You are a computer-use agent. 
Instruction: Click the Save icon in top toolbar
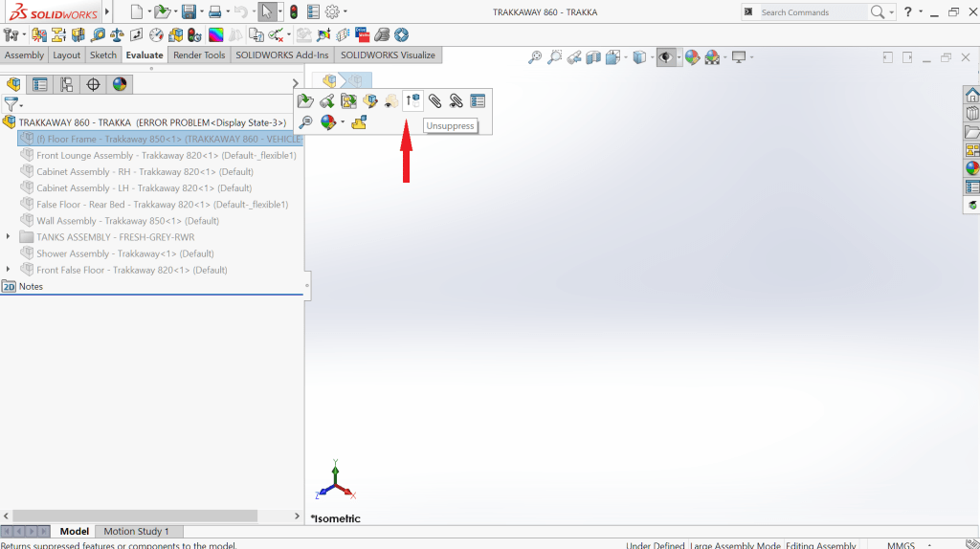189,12
